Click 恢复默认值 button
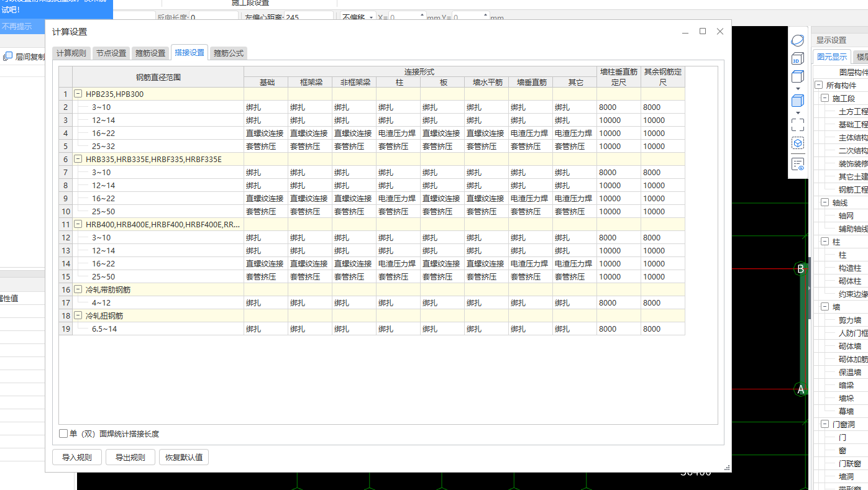 [184, 458]
